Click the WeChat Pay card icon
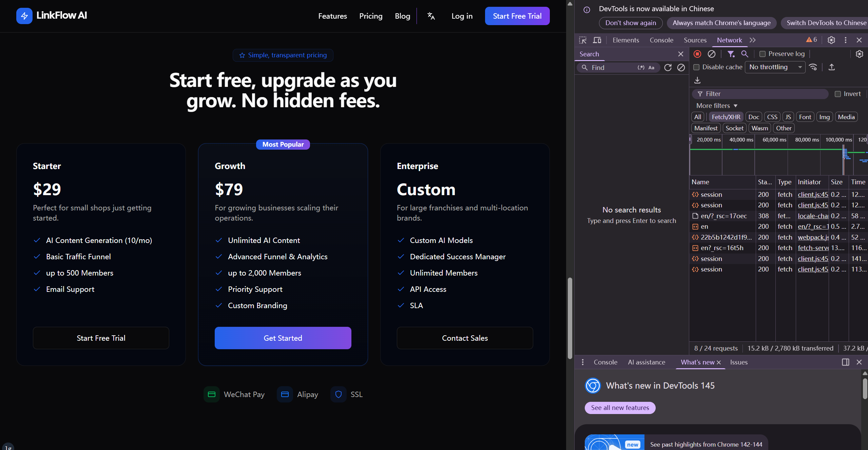 click(212, 394)
